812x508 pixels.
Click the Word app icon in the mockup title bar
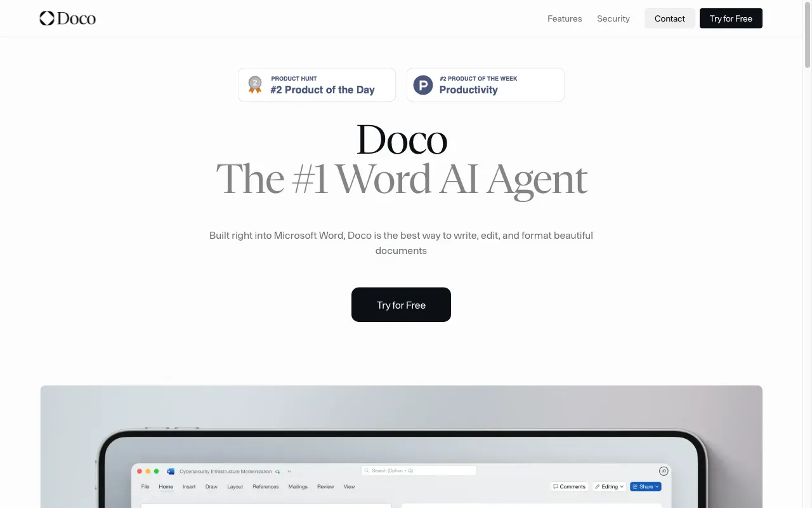point(171,471)
